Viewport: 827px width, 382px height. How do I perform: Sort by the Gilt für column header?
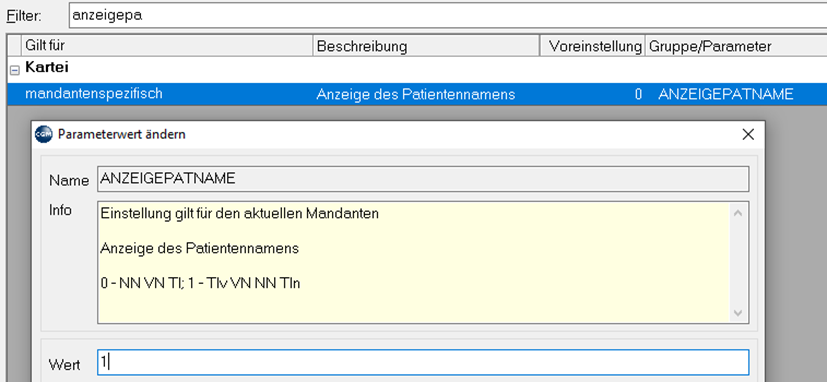(x=167, y=46)
